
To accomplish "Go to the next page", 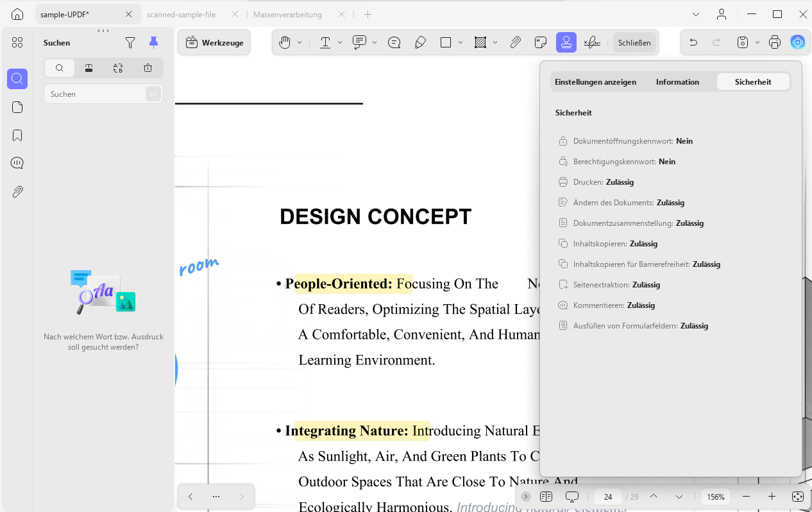I will (679, 497).
